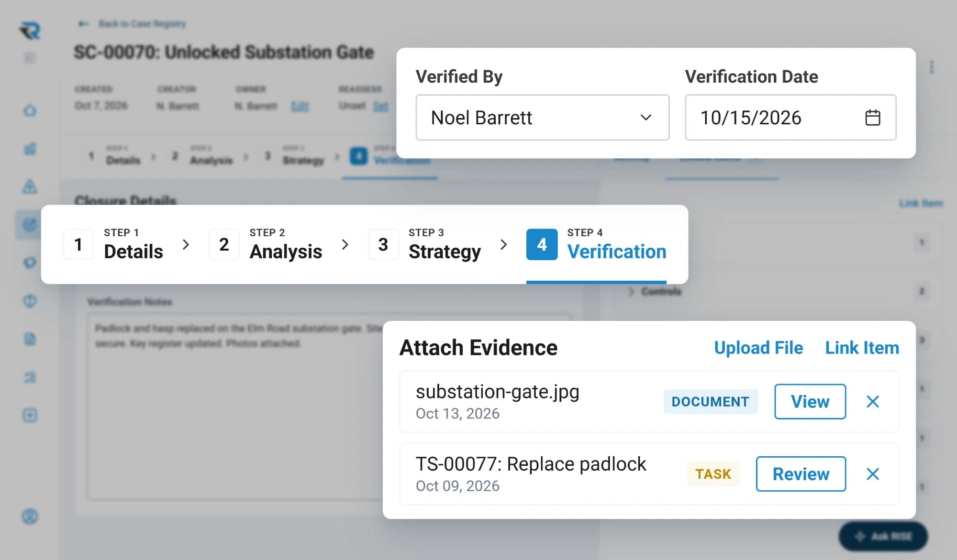This screenshot has height=560, width=957.
Task: Expand the Controls section
Action: coord(656,291)
